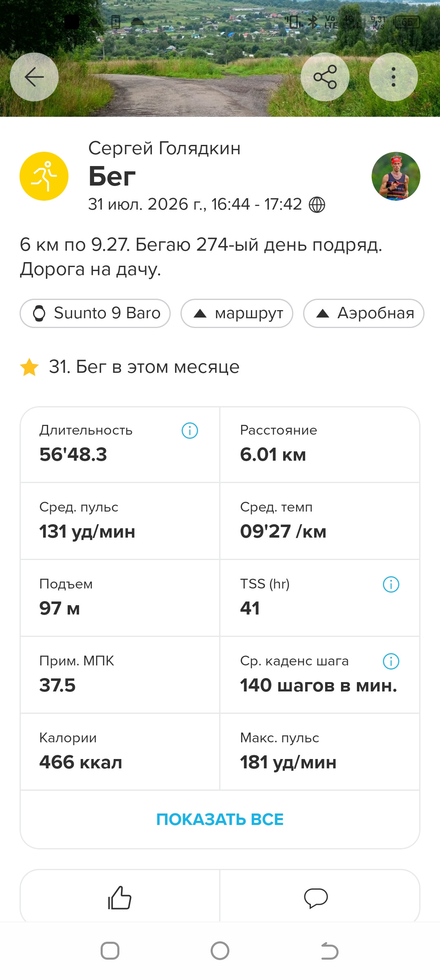Expand the маршрут tag
The height and width of the screenshot is (980, 440).
[x=237, y=313]
